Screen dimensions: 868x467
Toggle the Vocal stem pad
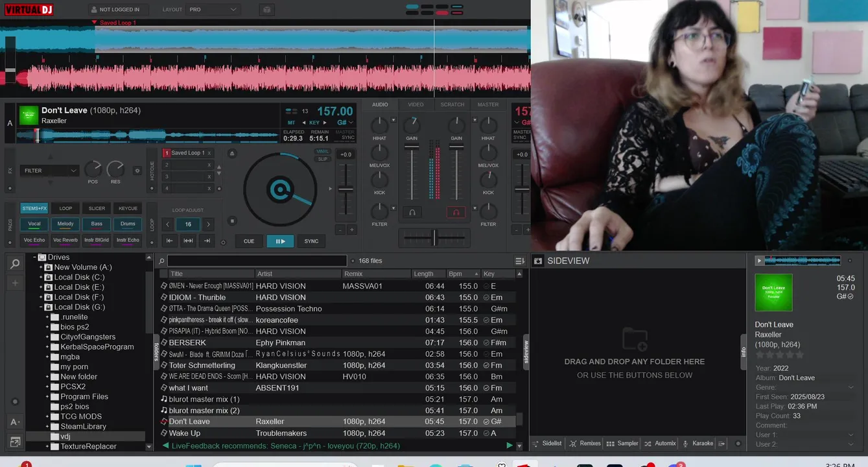(x=34, y=224)
